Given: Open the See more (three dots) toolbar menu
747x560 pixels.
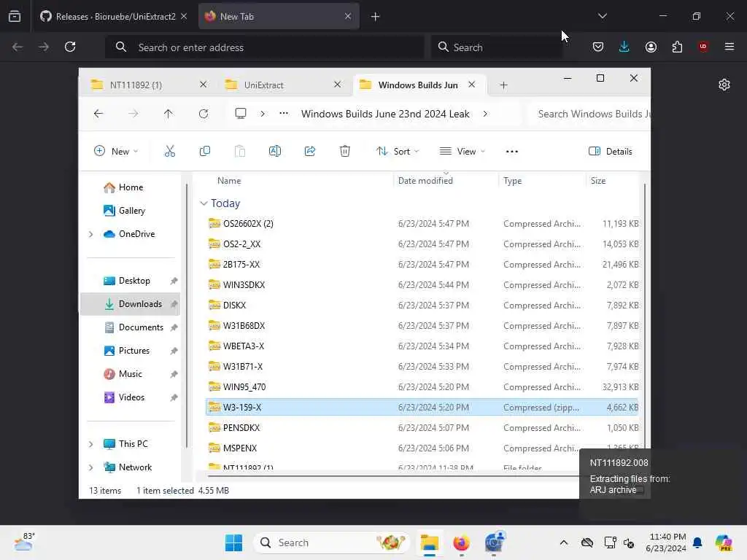Looking at the screenshot, I should [511, 152].
